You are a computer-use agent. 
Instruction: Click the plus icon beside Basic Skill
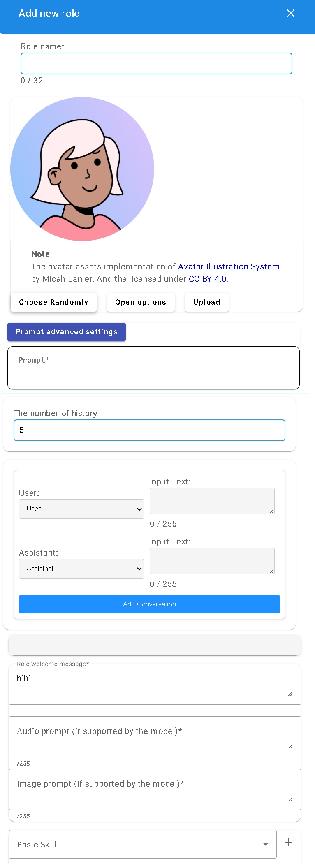pos(289,842)
